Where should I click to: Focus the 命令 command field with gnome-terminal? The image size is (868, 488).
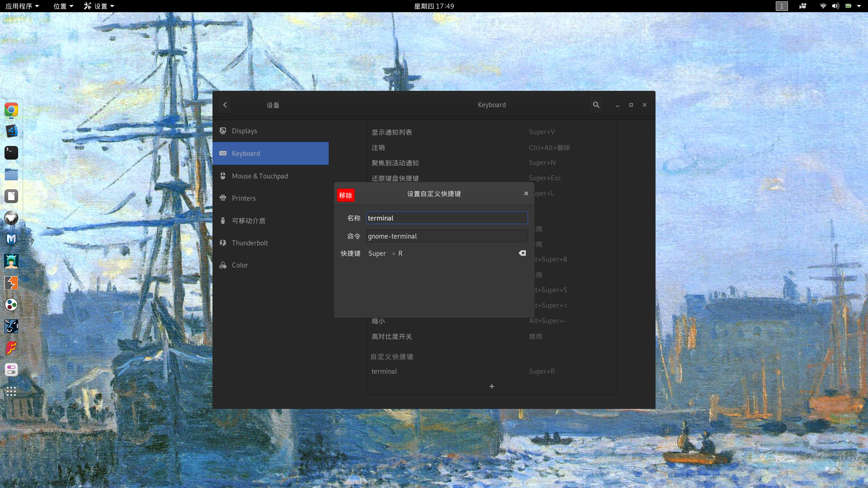(447, 236)
